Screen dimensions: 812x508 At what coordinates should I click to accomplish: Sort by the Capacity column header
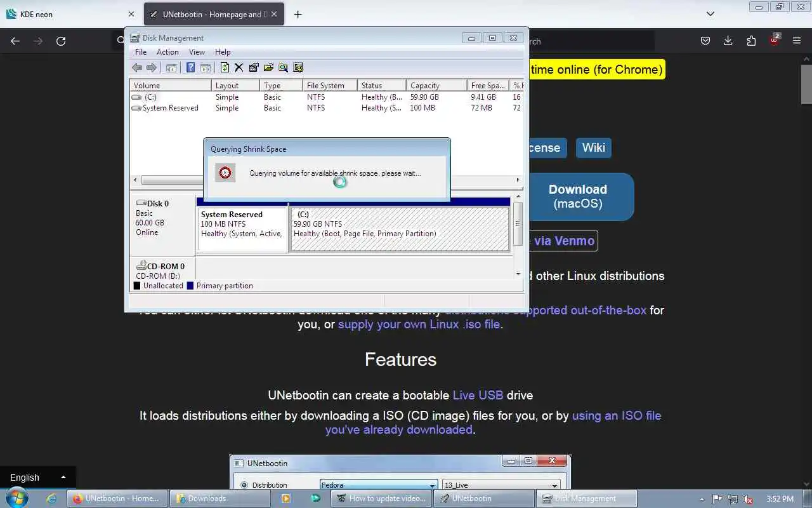pos(436,85)
